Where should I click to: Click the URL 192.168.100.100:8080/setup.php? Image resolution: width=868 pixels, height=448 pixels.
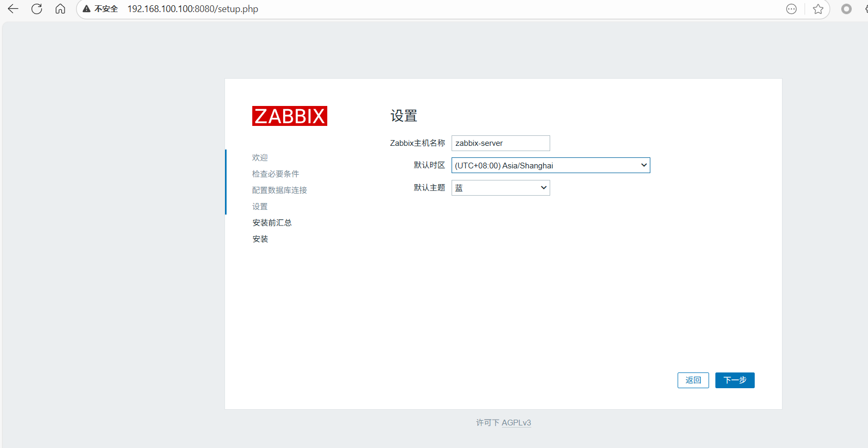192,9
